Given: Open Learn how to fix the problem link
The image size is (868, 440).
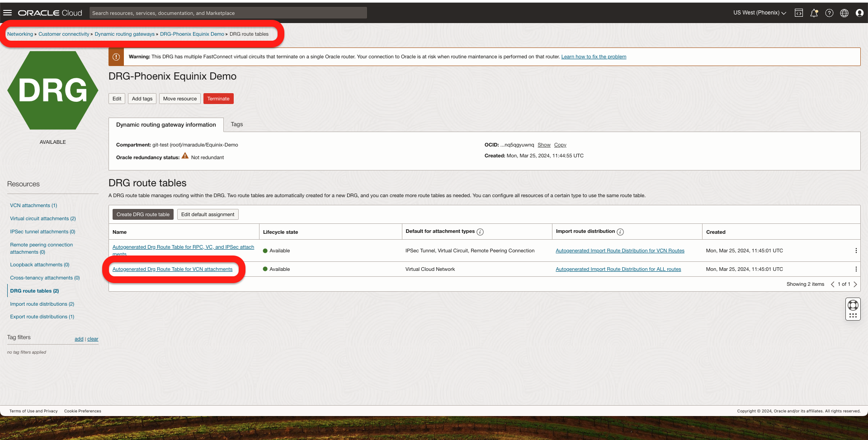Looking at the screenshot, I should [x=594, y=57].
